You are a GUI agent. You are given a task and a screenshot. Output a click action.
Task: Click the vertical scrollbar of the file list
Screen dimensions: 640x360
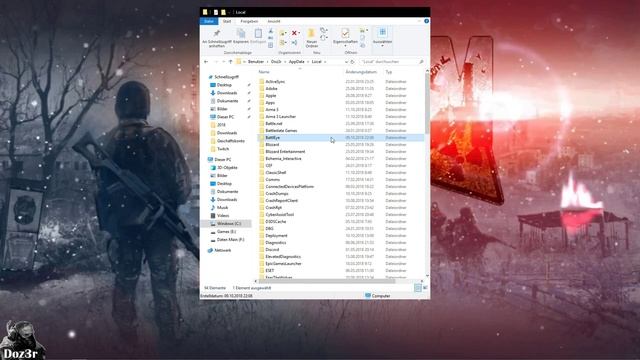(x=427, y=104)
